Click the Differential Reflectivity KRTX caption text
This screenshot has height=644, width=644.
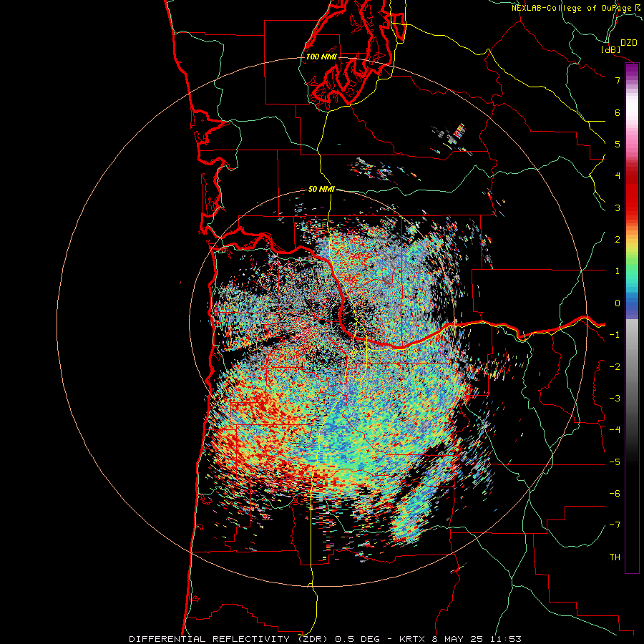click(x=326, y=639)
